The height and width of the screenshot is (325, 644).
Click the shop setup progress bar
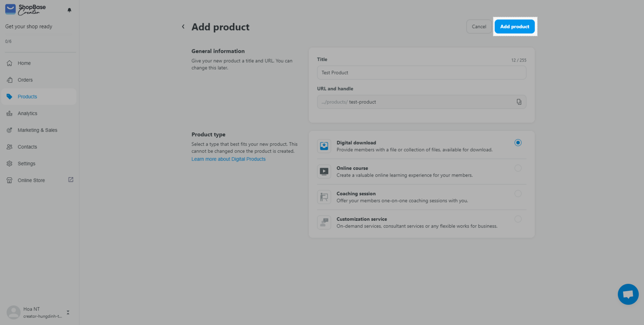coord(40,52)
